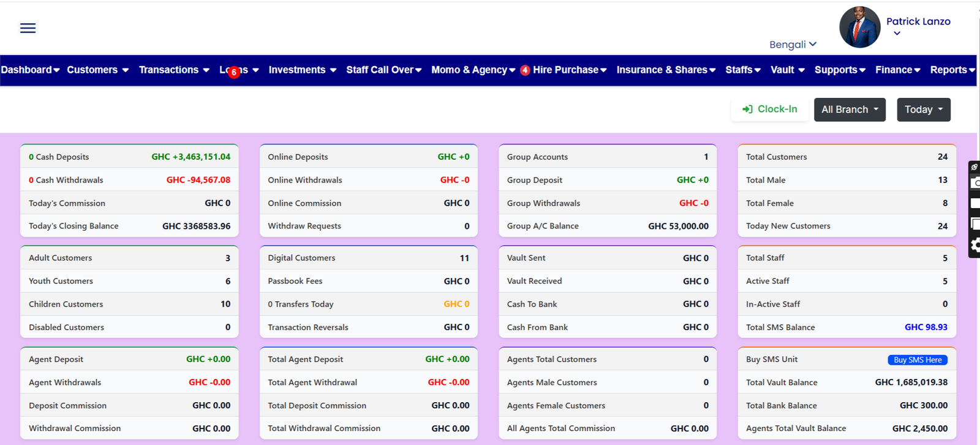This screenshot has width=980, height=445.
Task: Click the red Loans notification badge
Action: coord(233,72)
